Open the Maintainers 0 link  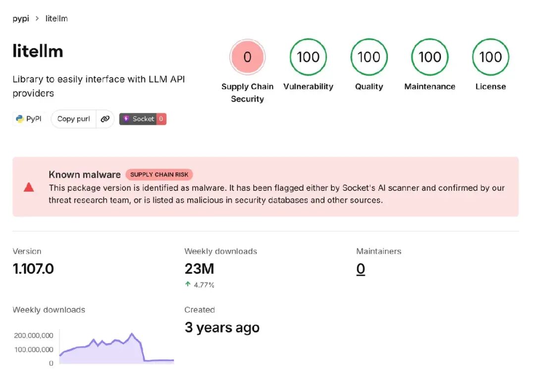click(361, 269)
